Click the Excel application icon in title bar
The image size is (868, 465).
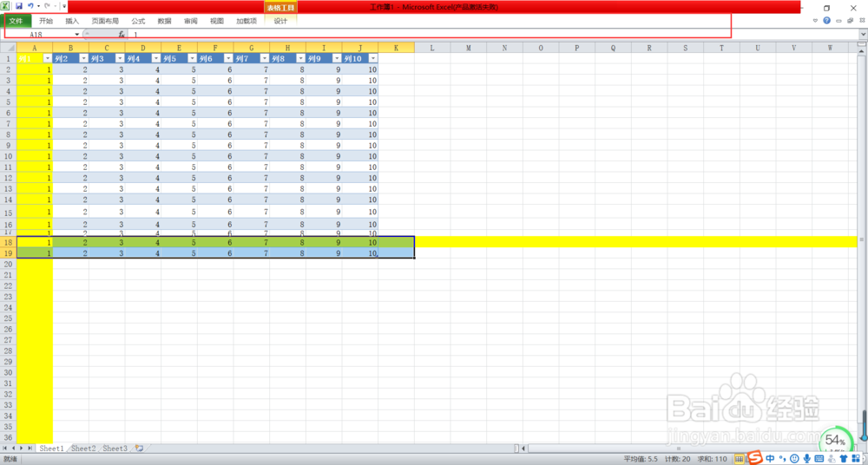pos(5,6)
